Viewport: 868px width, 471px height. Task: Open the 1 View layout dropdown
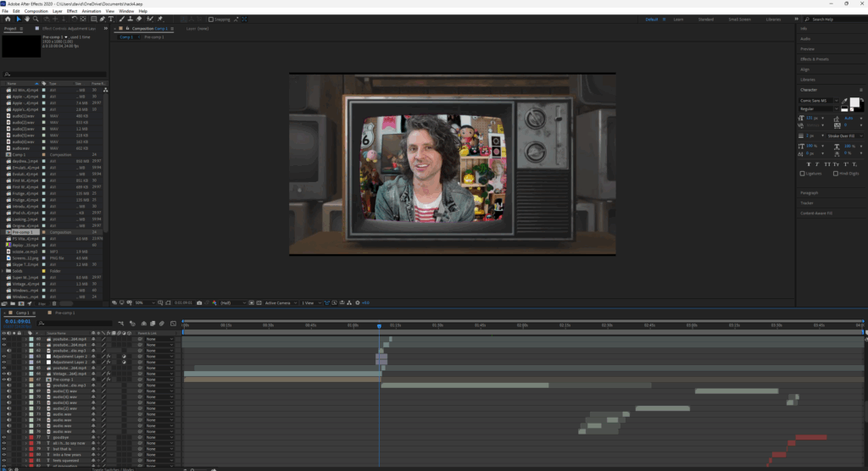click(x=310, y=302)
